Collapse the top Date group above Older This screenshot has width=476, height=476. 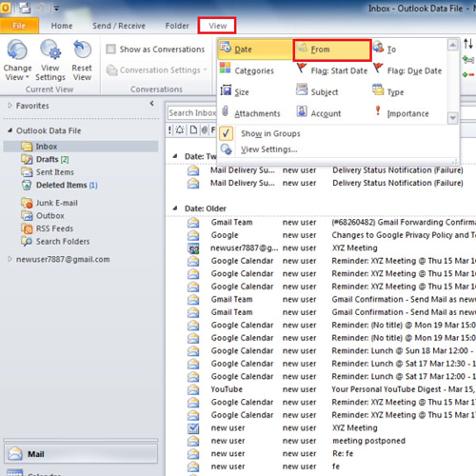tap(175, 156)
